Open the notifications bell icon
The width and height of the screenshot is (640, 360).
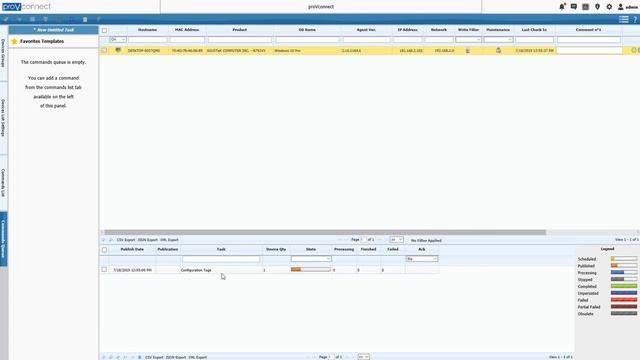click(x=562, y=7)
